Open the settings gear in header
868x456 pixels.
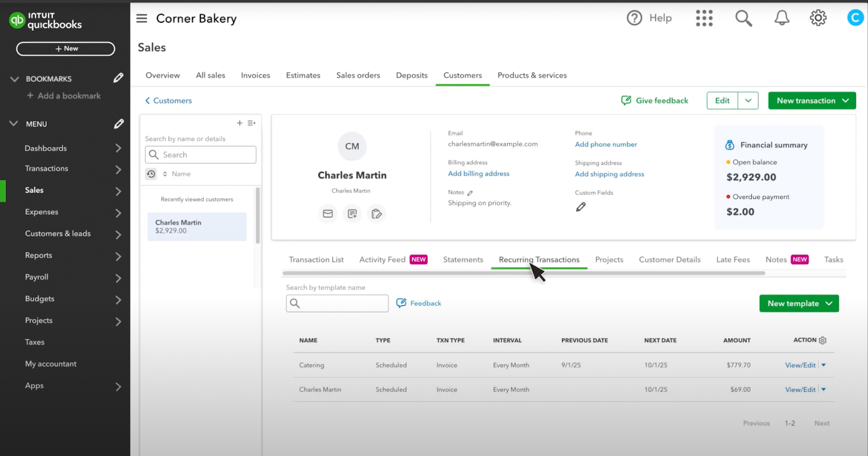pyautogui.click(x=818, y=18)
